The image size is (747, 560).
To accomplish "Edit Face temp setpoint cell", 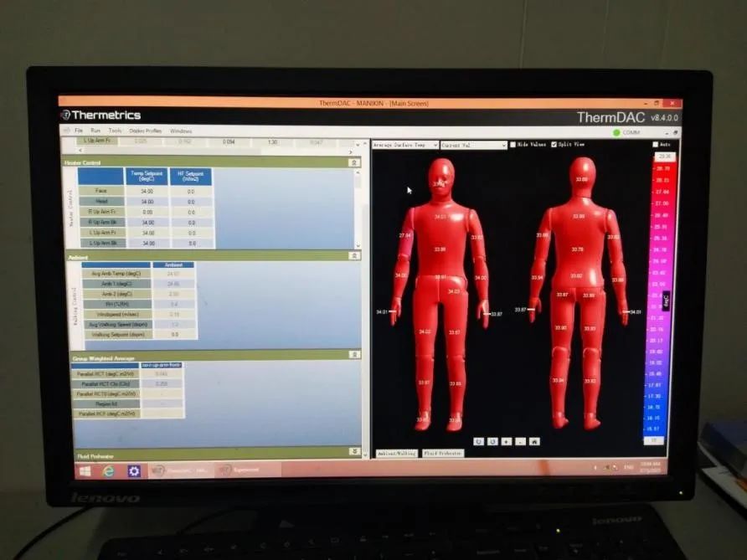I will [147, 191].
